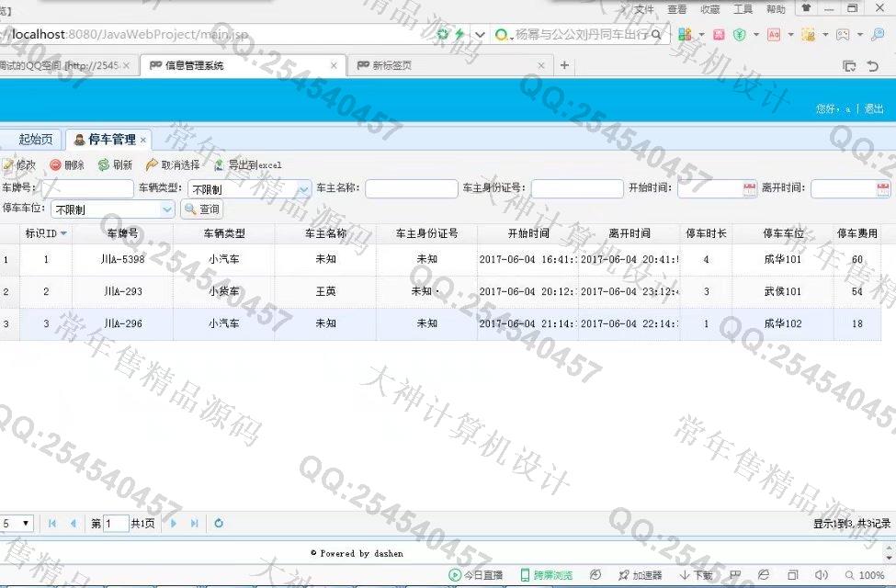Click the 下载 status bar item

(696, 575)
